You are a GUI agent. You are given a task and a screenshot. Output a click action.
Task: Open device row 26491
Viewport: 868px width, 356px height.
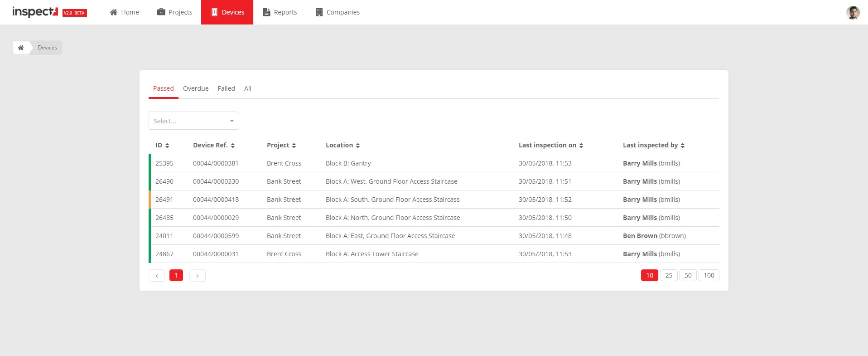(164, 200)
